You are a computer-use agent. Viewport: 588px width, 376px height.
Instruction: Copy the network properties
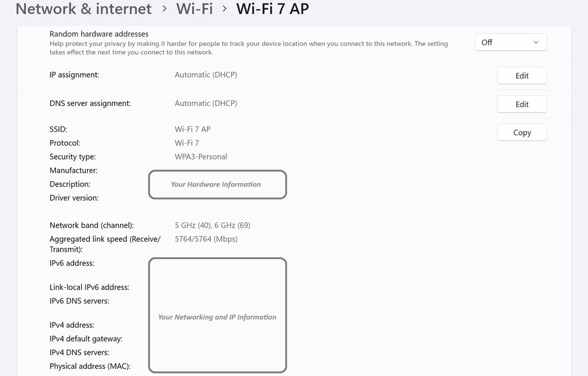pos(522,132)
